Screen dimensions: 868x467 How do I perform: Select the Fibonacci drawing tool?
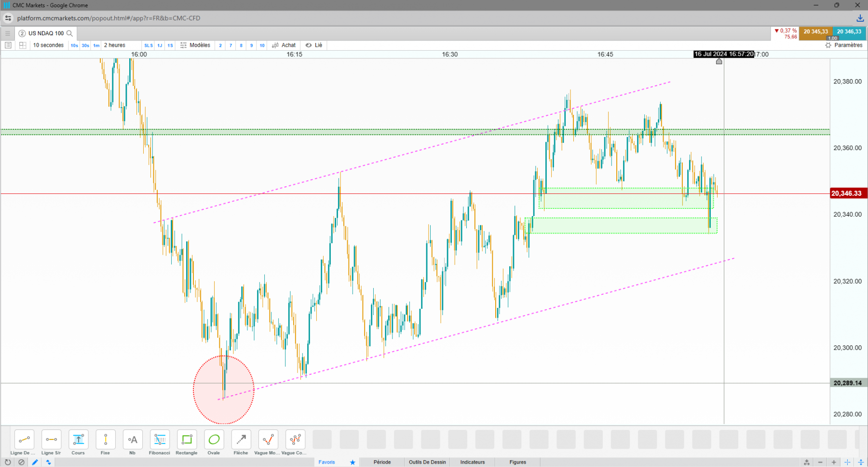[x=160, y=442]
